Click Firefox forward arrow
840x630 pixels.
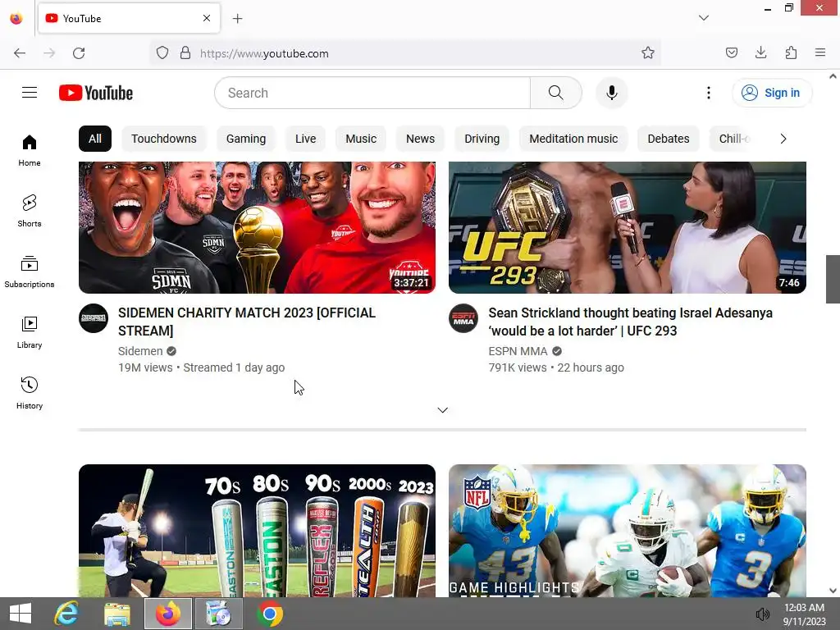click(x=49, y=53)
